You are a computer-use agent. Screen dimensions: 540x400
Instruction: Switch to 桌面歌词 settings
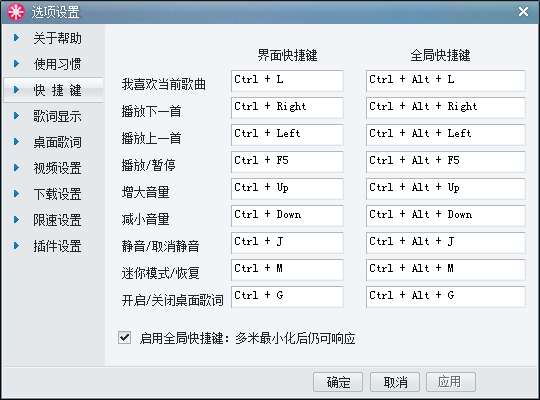[x=58, y=142]
